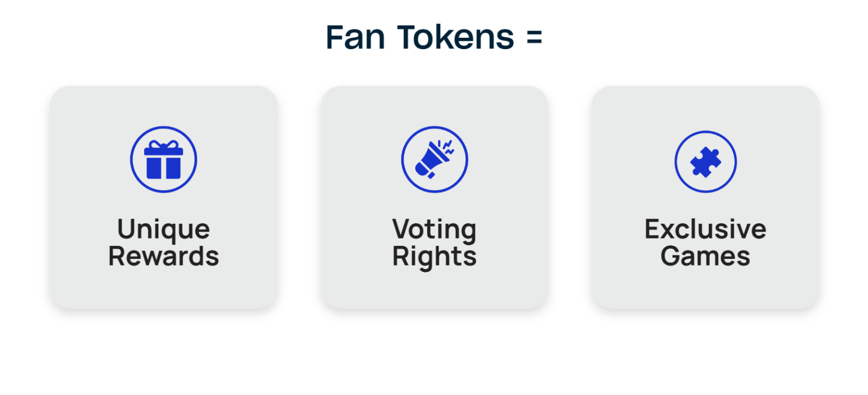Click the word "Rights" in the middle card
868x395 pixels.
click(x=435, y=256)
